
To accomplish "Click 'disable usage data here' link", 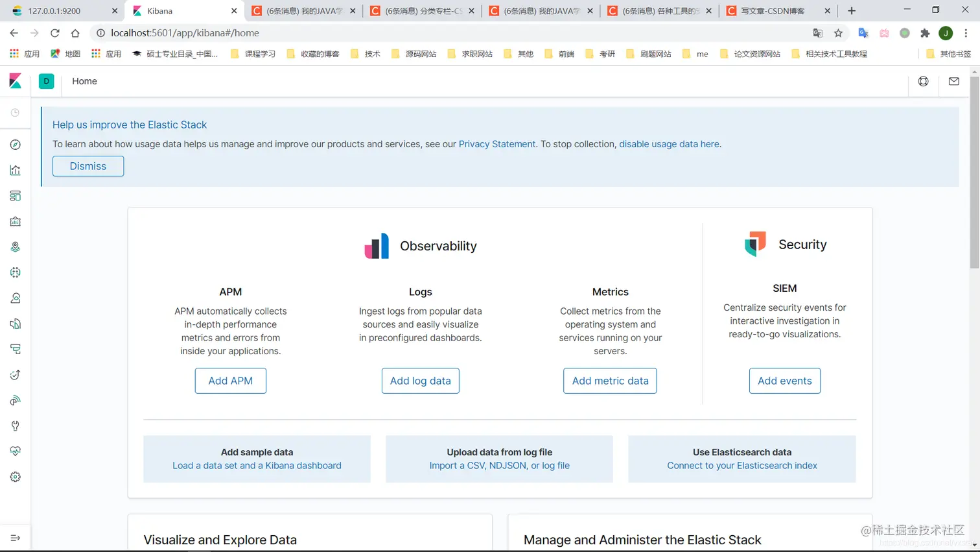I will click(669, 144).
